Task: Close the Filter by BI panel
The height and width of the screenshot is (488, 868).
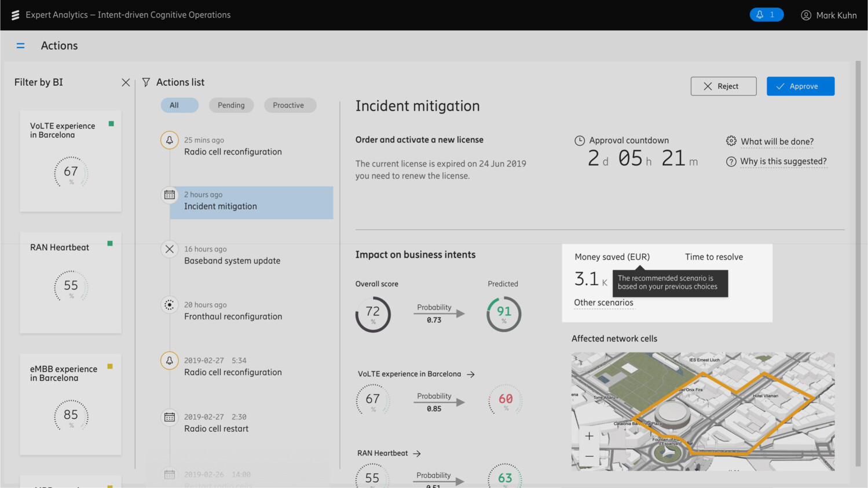Action: (x=126, y=83)
